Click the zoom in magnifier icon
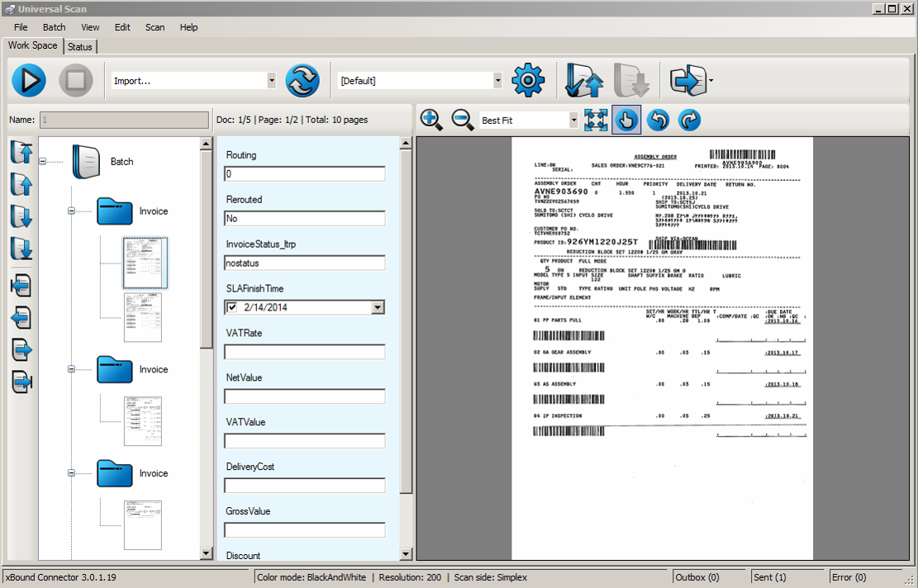 [x=431, y=120]
